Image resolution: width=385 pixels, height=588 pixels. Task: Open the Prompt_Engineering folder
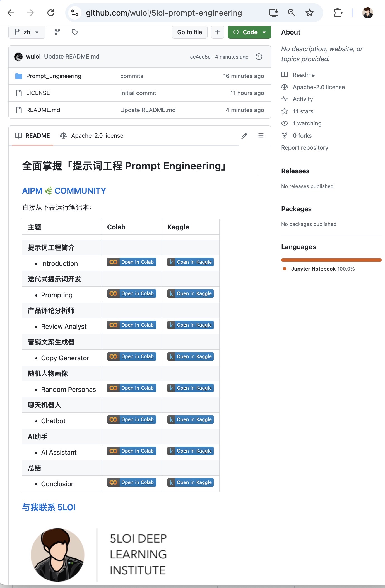pos(54,76)
